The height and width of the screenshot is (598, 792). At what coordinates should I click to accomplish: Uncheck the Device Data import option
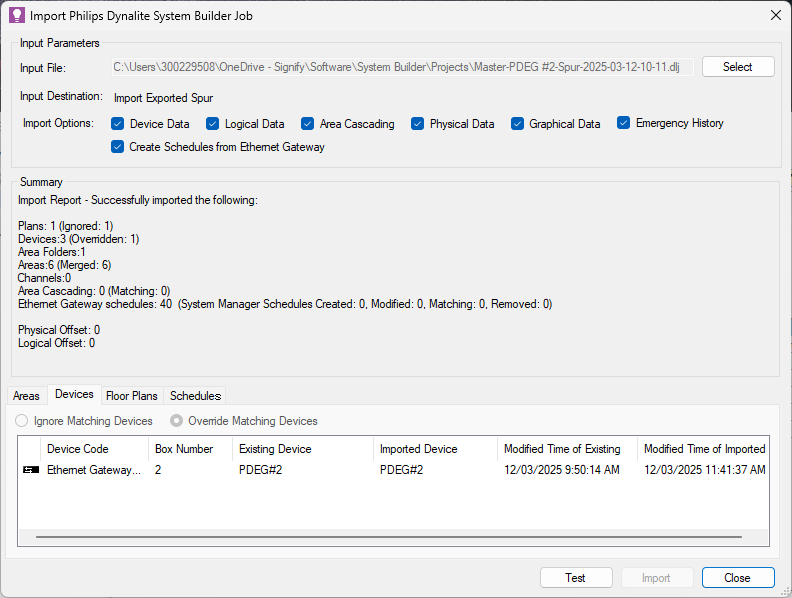pyautogui.click(x=118, y=124)
